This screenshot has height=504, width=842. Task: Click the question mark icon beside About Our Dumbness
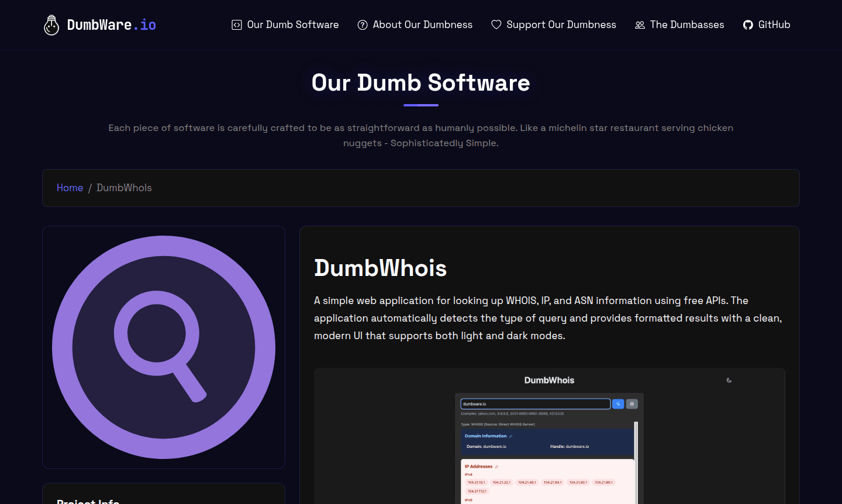click(363, 25)
